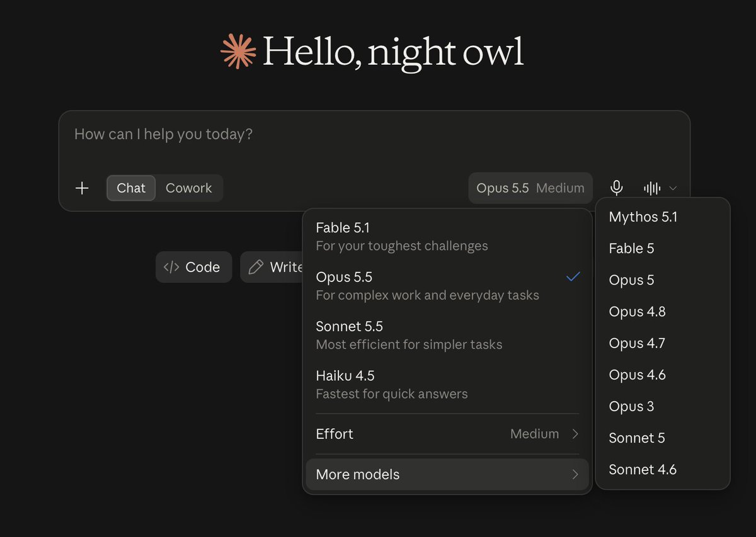The height and width of the screenshot is (537, 756).
Task: Open the Opus 5.5 Medium model selector
Action: tap(530, 188)
